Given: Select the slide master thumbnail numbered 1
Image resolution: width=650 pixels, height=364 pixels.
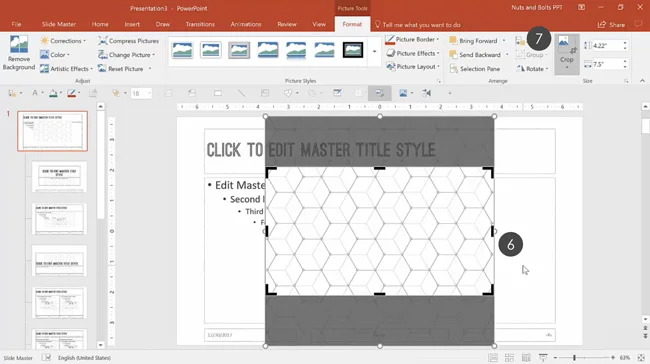Looking at the screenshot, I should (x=53, y=131).
